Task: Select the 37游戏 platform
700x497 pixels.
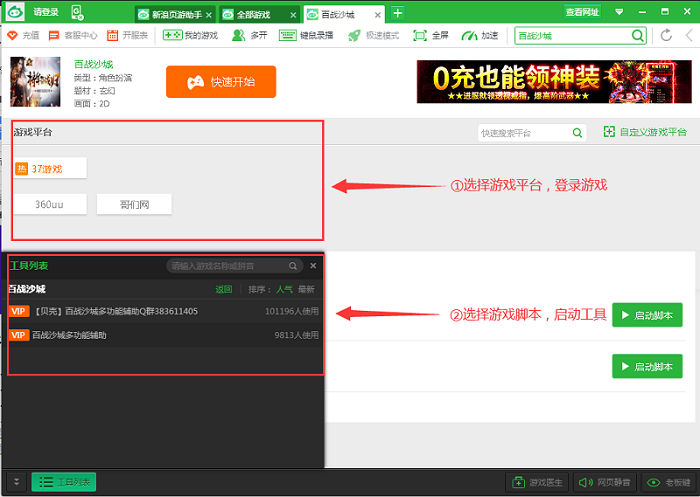Action: [x=50, y=169]
